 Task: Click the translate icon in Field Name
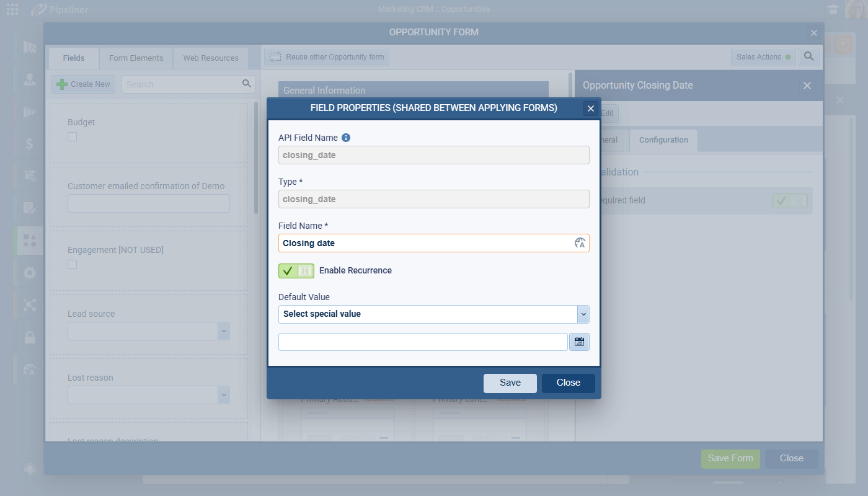pos(580,243)
